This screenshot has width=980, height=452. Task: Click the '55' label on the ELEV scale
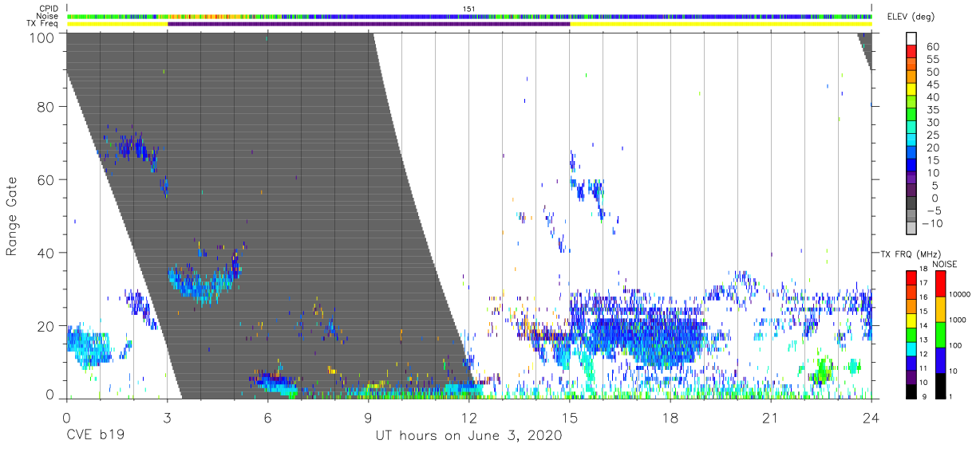pos(932,59)
